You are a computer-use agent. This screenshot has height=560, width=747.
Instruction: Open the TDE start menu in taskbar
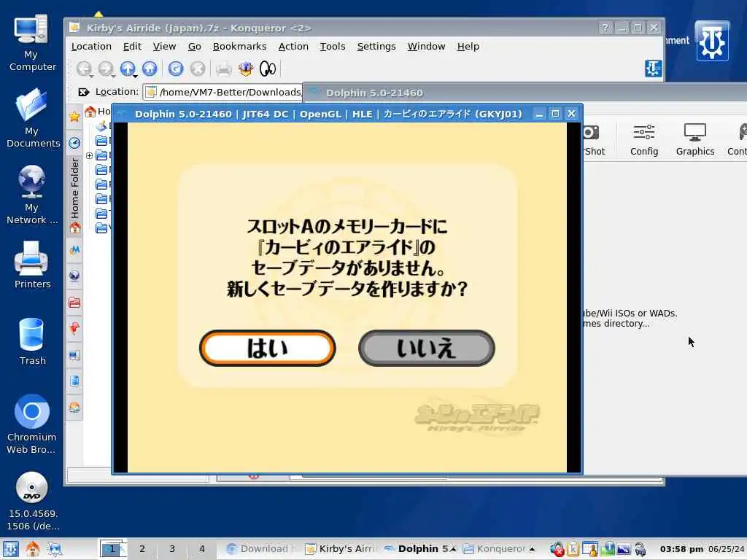coord(10,549)
